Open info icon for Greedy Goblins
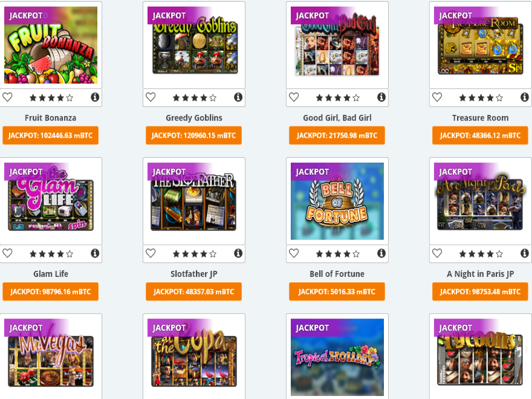This screenshot has width=532, height=399. pyautogui.click(x=238, y=97)
